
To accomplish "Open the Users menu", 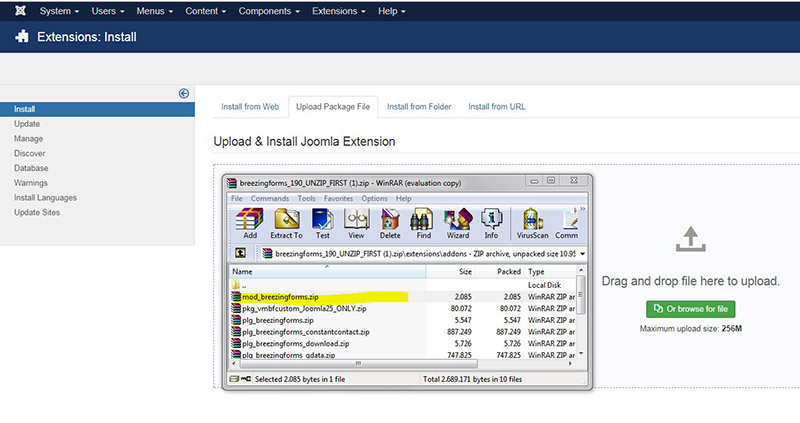I will [108, 11].
